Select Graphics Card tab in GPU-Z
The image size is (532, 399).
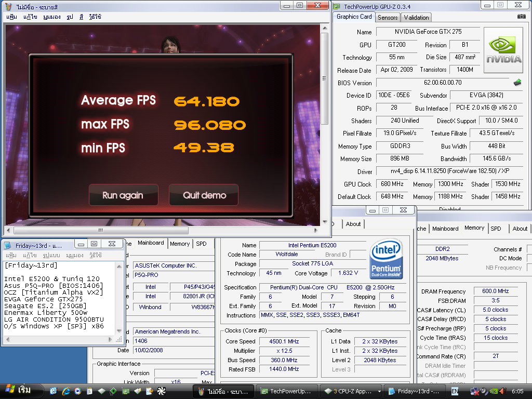[x=354, y=17]
